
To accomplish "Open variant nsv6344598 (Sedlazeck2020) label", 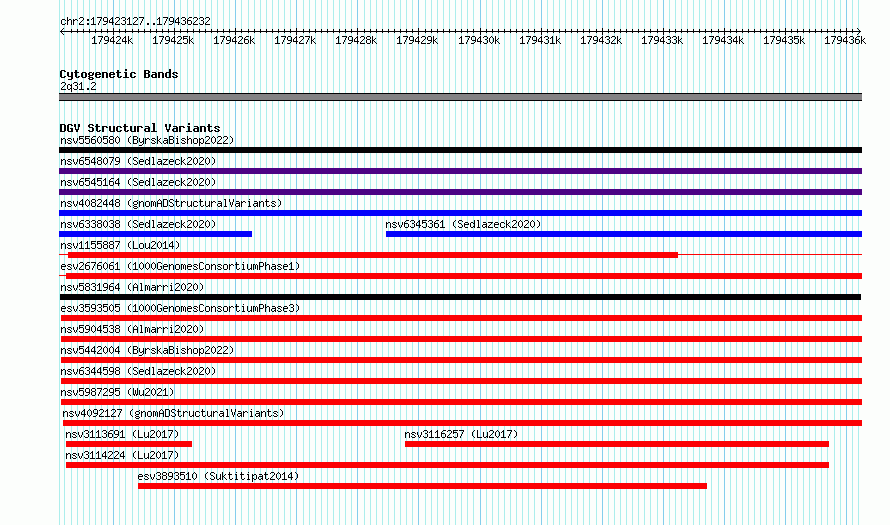I will [x=138, y=371].
